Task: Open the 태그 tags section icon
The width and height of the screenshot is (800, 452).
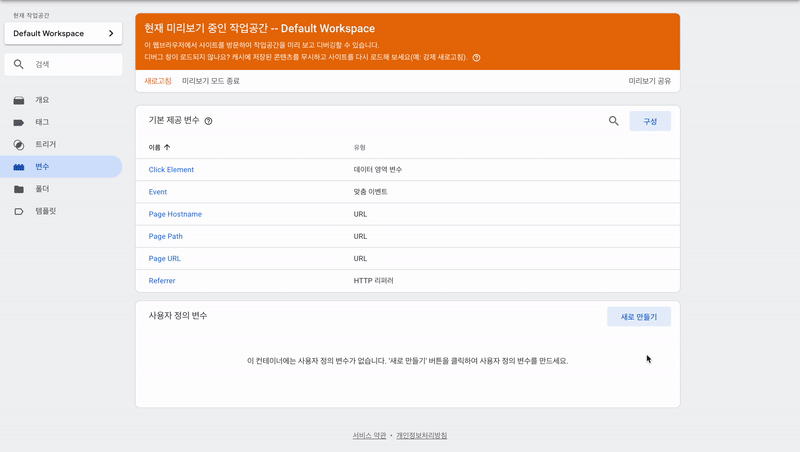Action: coord(19,122)
